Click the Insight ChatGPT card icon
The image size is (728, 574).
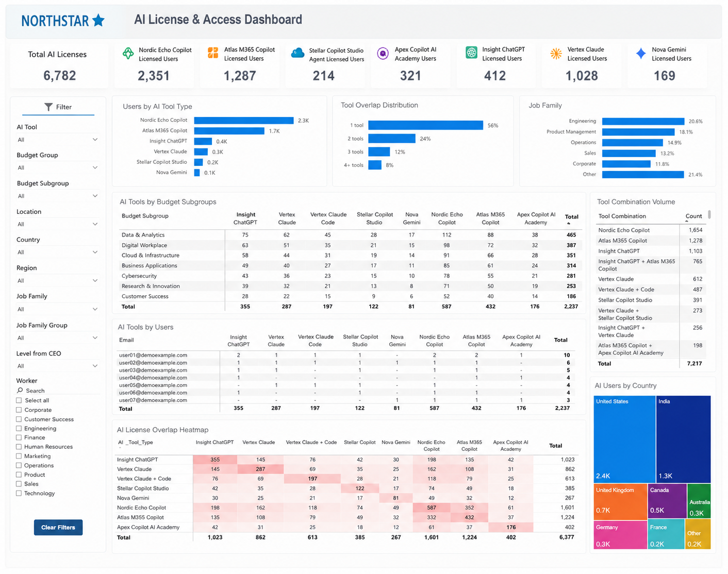click(x=471, y=53)
